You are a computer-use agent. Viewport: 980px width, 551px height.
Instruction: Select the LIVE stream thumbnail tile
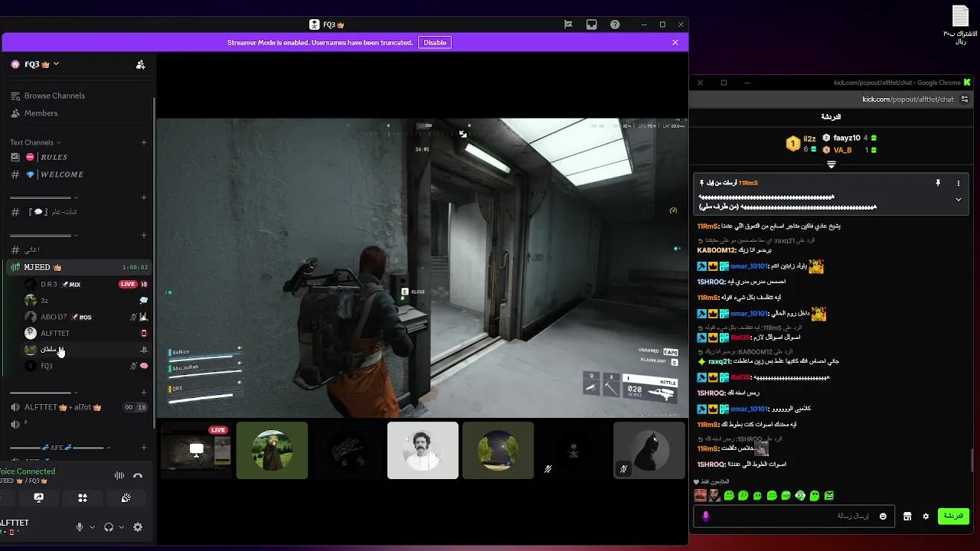(196, 451)
